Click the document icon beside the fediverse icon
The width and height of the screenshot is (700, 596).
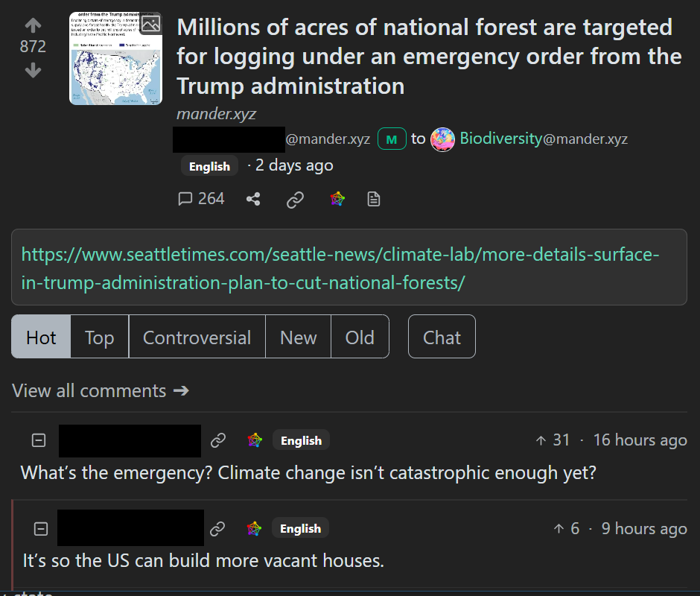pyautogui.click(x=374, y=199)
